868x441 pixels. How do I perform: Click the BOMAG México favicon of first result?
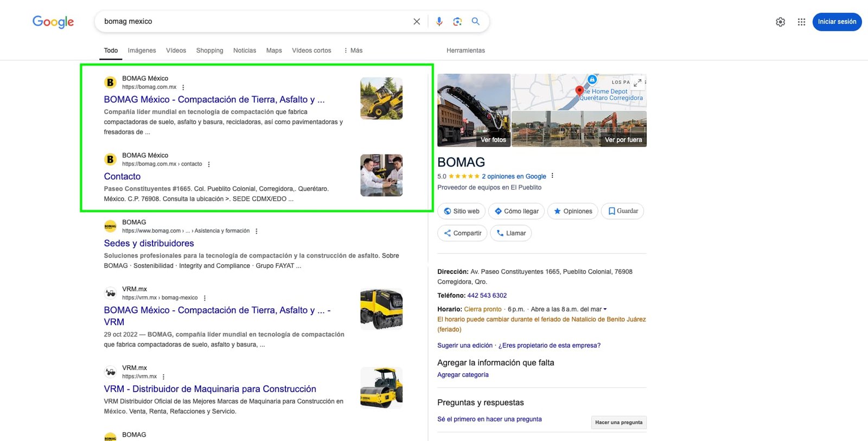click(111, 82)
